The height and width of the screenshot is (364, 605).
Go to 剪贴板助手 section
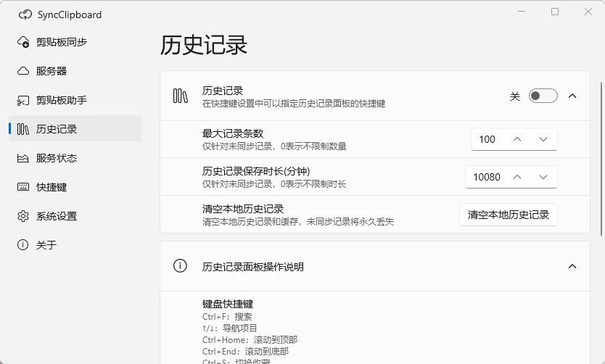pyautogui.click(x=75, y=100)
